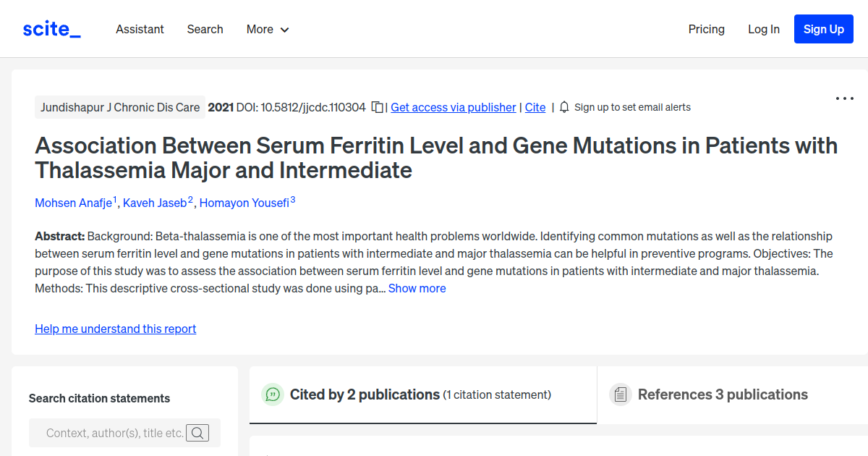Viewport: 868px width, 456px height.
Task: Open Search from the navigation bar
Action: pos(205,29)
